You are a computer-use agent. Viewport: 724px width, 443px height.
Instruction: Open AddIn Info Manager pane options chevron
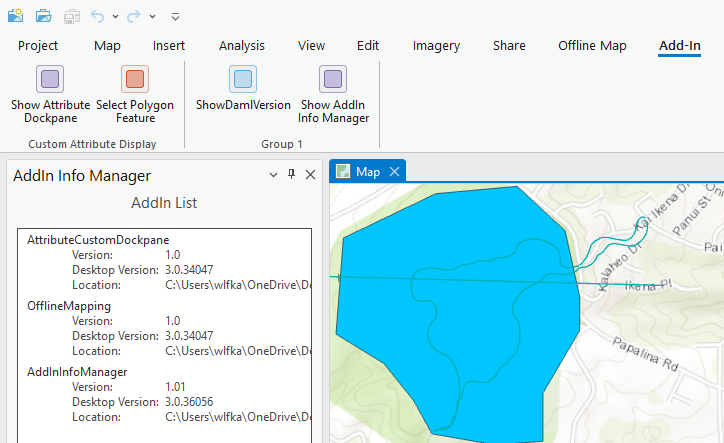[x=274, y=175]
